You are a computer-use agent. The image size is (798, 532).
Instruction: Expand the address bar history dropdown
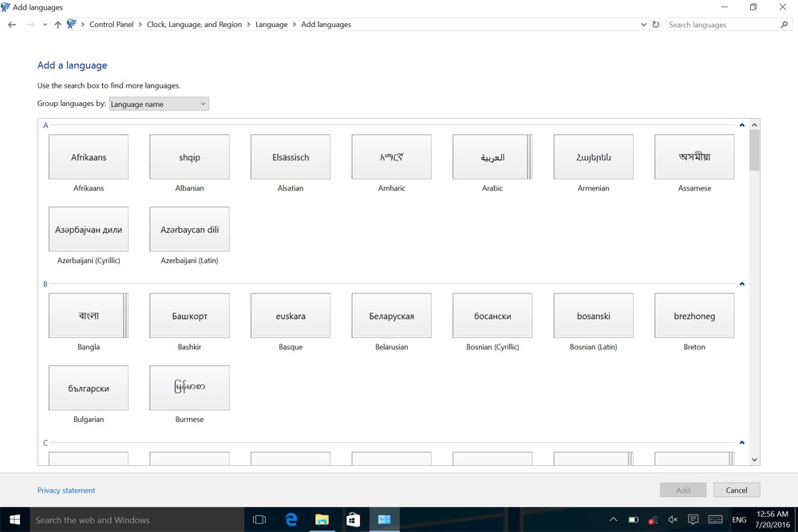coord(644,25)
